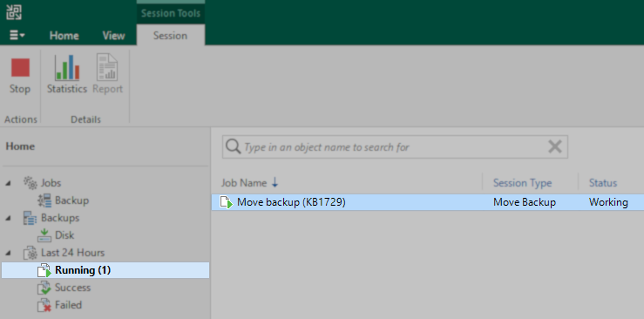Collapse the Last 24 Hours node
Image resolution: width=644 pixels, height=319 pixels.
click(9, 253)
